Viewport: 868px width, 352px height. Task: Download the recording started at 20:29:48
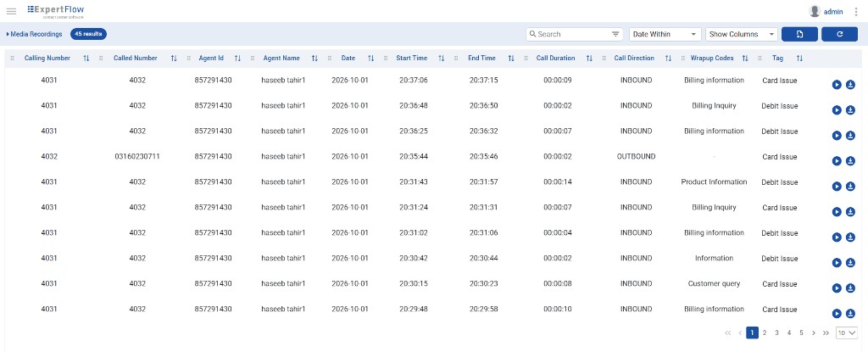pyautogui.click(x=850, y=314)
